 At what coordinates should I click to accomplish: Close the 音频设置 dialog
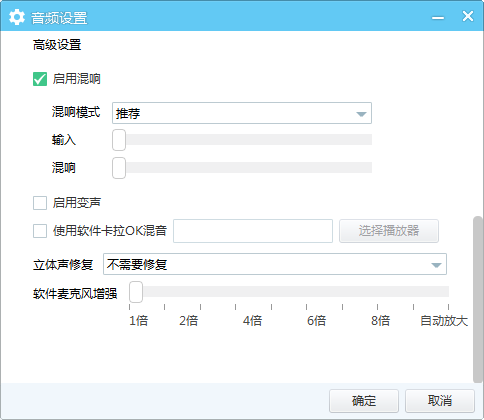pyautogui.click(x=468, y=16)
